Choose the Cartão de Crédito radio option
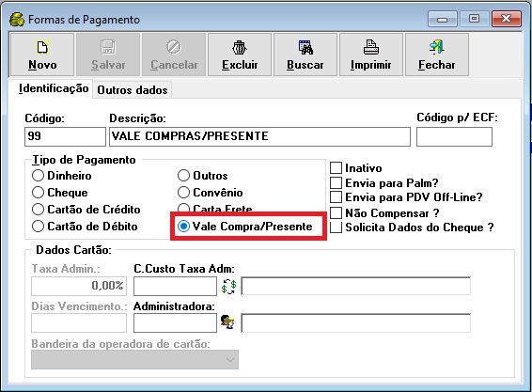532x392 pixels. (x=38, y=209)
